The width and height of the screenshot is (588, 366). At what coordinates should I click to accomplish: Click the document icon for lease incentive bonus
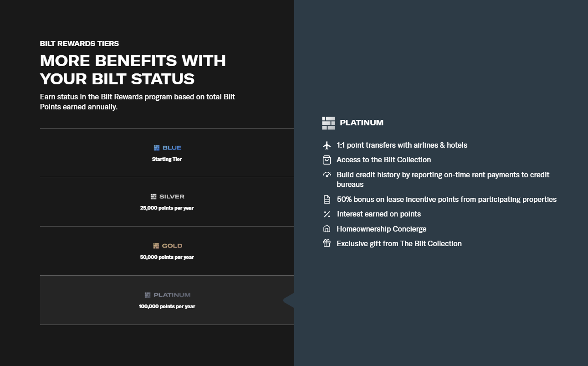coord(327,200)
